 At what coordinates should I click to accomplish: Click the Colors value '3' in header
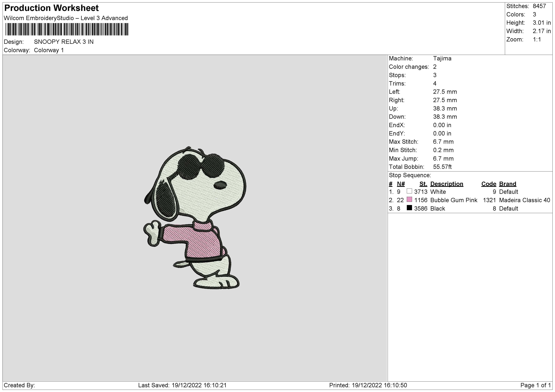tap(534, 15)
